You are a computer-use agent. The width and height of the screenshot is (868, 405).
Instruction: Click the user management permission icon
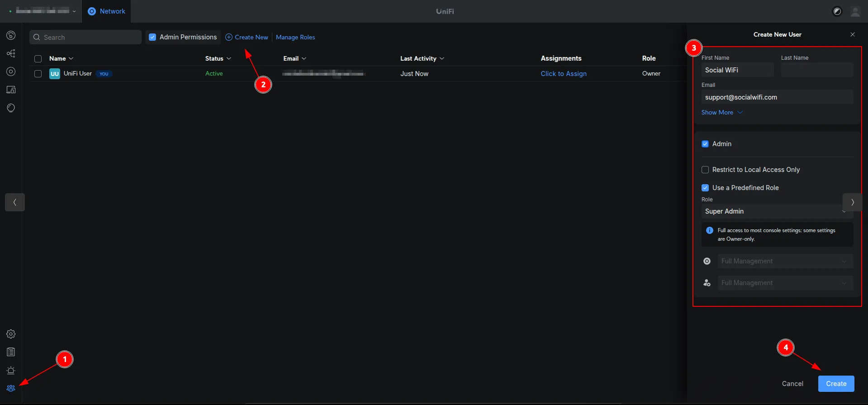click(707, 283)
